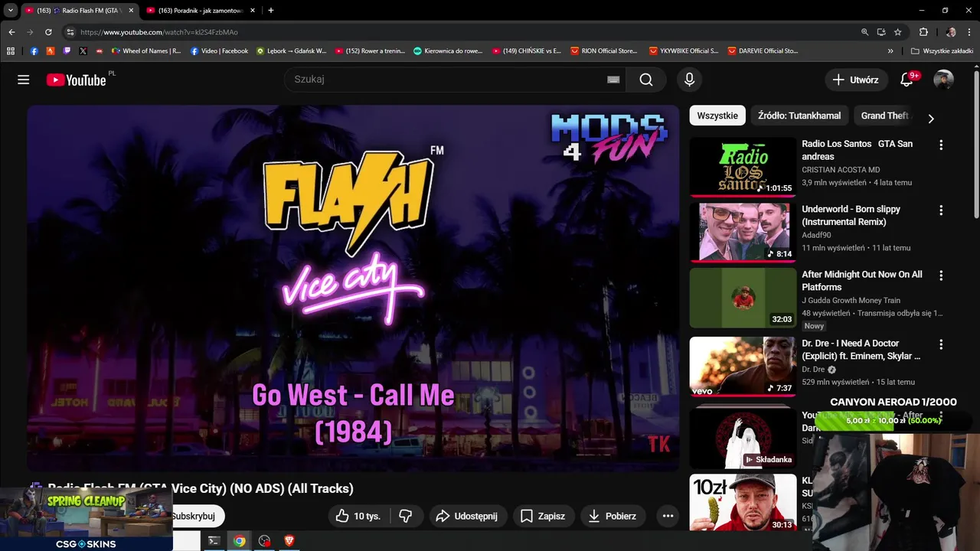Open the Facebook bookmark icon
Screen dimensions: 980x551
click(34, 51)
